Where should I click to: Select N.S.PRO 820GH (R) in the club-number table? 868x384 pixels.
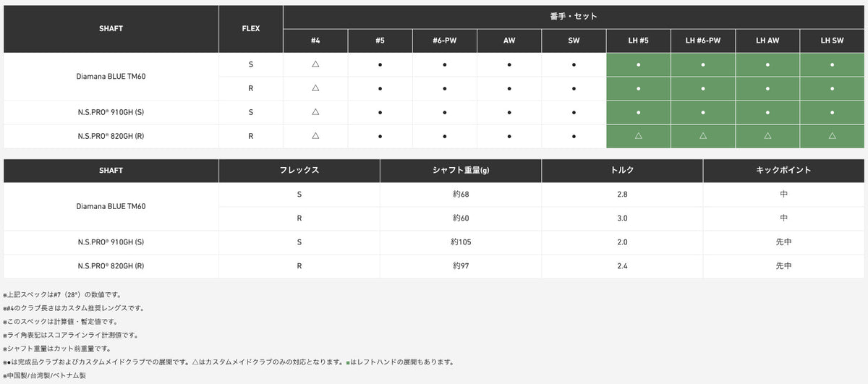pyautogui.click(x=111, y=136)
